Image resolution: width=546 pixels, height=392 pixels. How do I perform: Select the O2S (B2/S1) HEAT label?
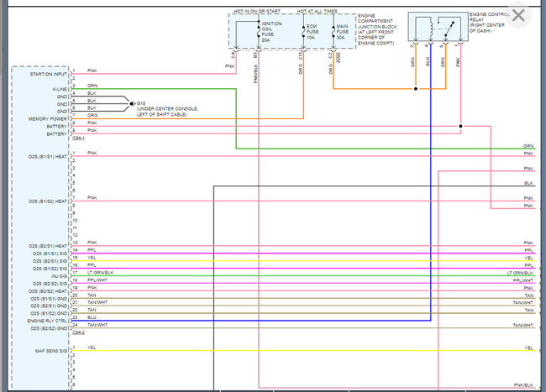coord(48,246)
